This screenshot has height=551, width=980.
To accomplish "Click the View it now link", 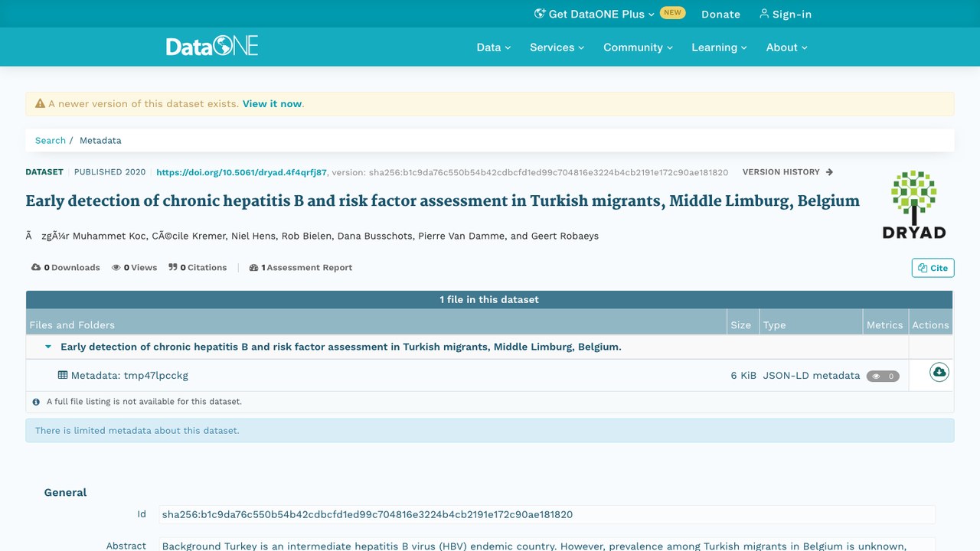I will pyautogui.click(x=273, y=103).
